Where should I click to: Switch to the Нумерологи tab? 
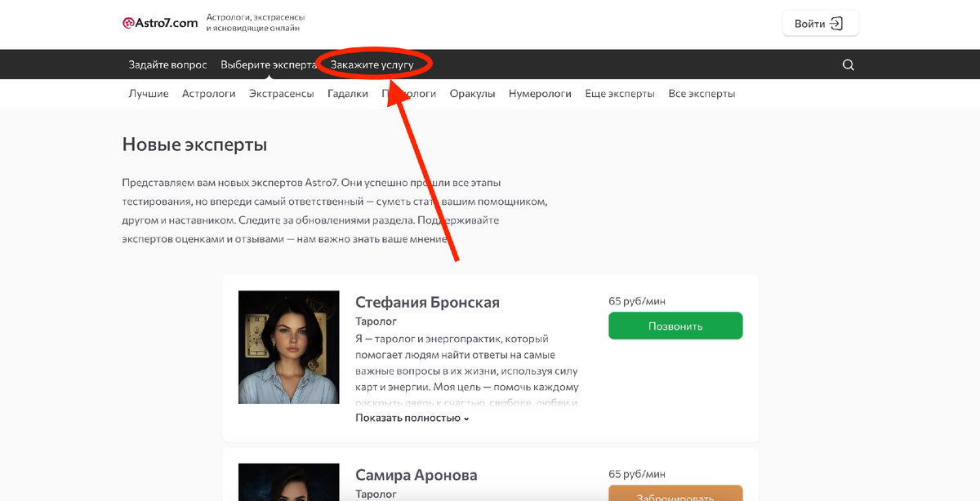click(x=540, y=94)
